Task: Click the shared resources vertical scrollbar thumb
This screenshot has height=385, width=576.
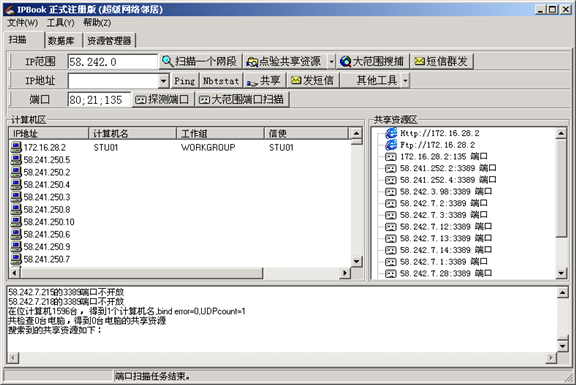Action: 561,188
